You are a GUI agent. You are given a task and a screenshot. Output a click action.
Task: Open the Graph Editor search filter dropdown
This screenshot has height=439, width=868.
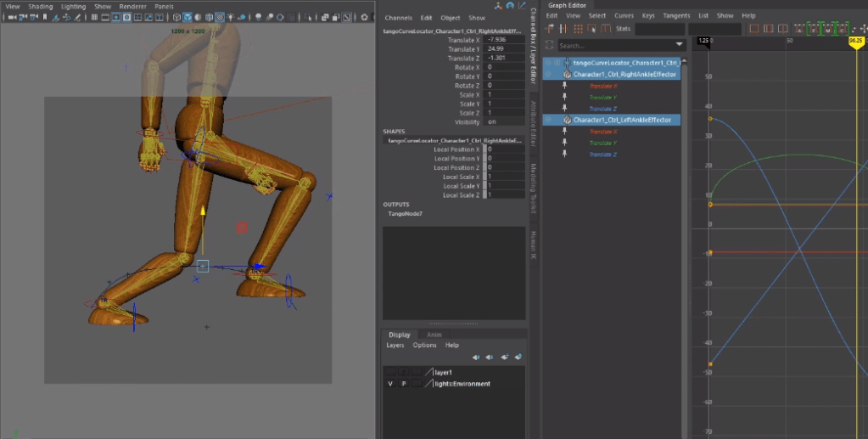680,45
